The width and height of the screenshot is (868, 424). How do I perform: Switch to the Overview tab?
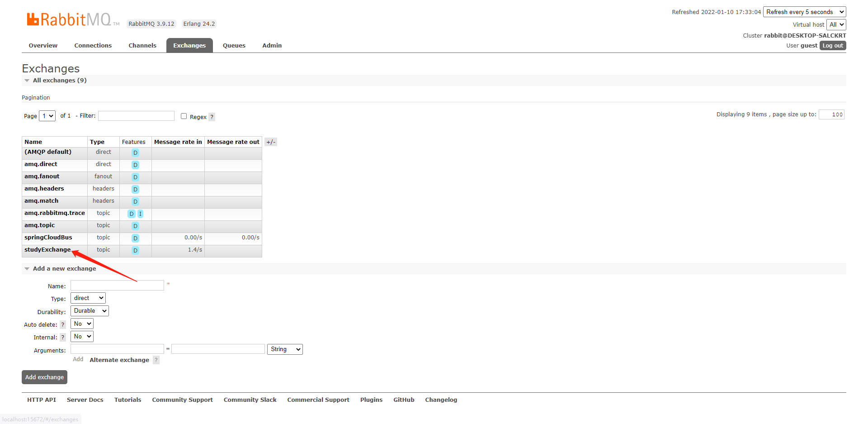(43, 46)
